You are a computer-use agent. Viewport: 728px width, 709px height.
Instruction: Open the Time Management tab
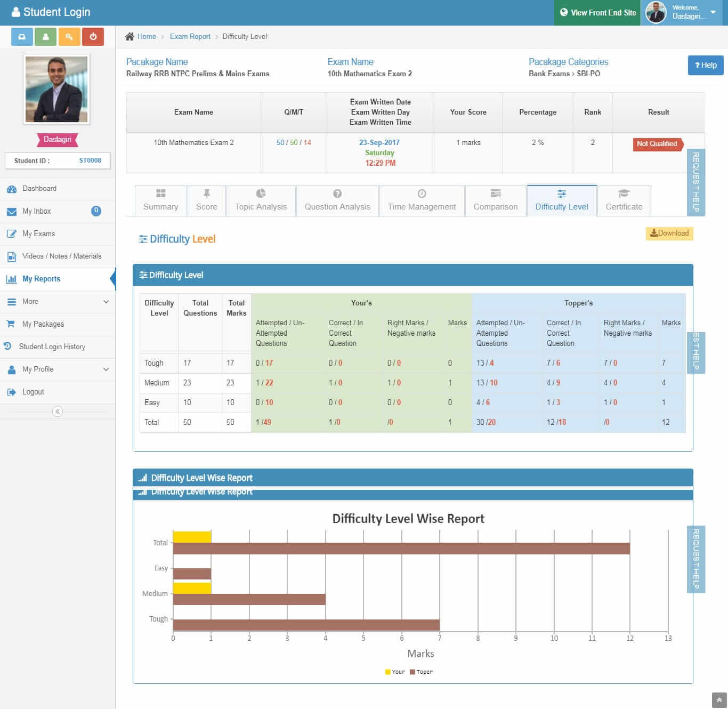point(422,200)
